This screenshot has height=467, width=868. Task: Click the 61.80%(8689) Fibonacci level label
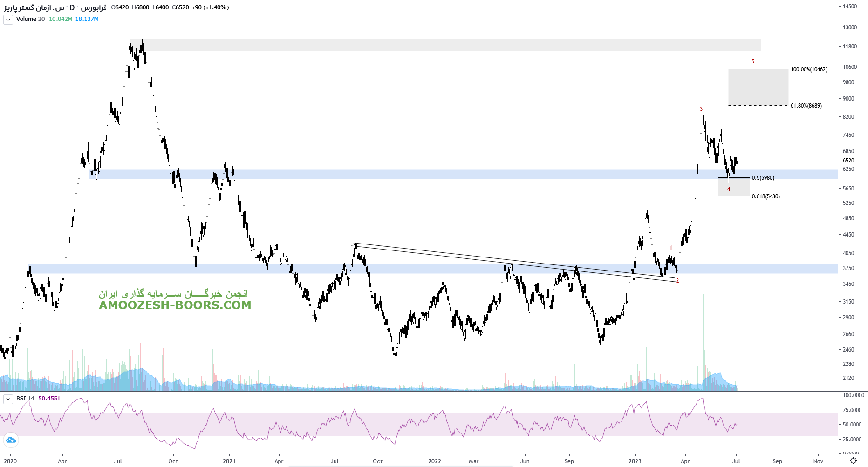pos(806,106)
